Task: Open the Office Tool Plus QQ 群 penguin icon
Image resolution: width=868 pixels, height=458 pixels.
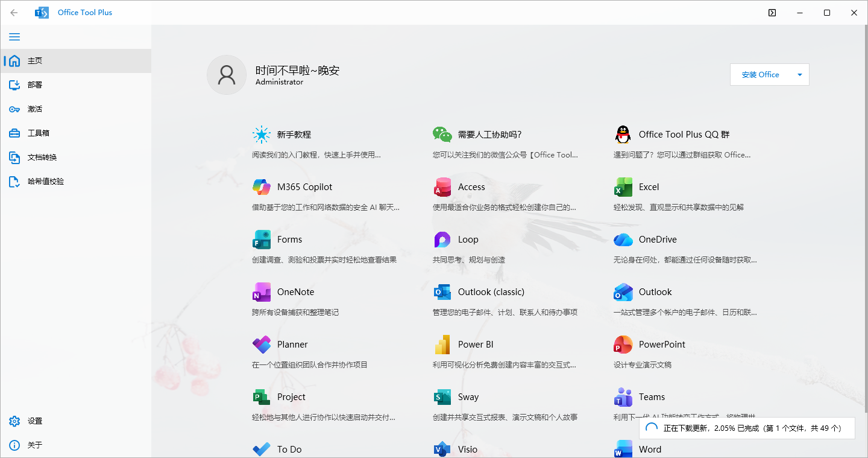Action: coord(623,135)
